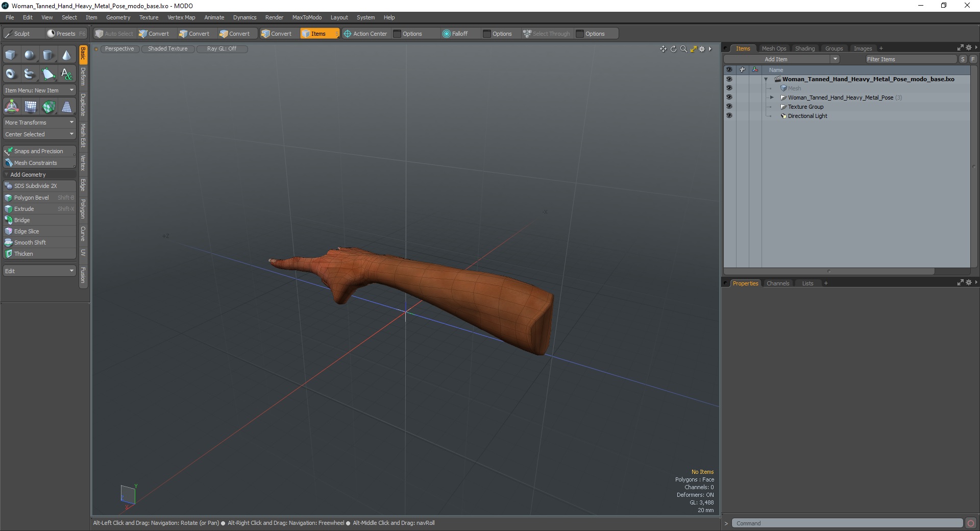This screenshot has height=531, width=980.
Task: Switch to the Channels tab
Action: [778, 283]
